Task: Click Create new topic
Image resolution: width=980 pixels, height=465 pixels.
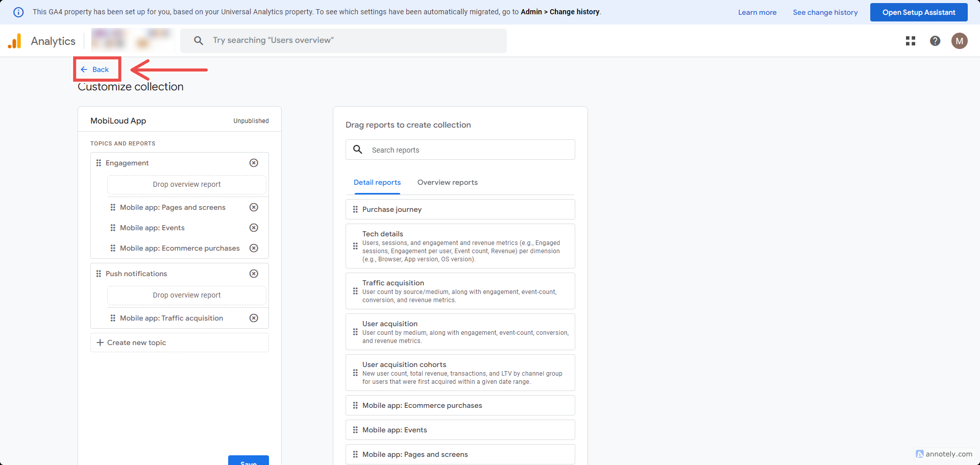Action: pyautogui.click(x=180, y=342)
